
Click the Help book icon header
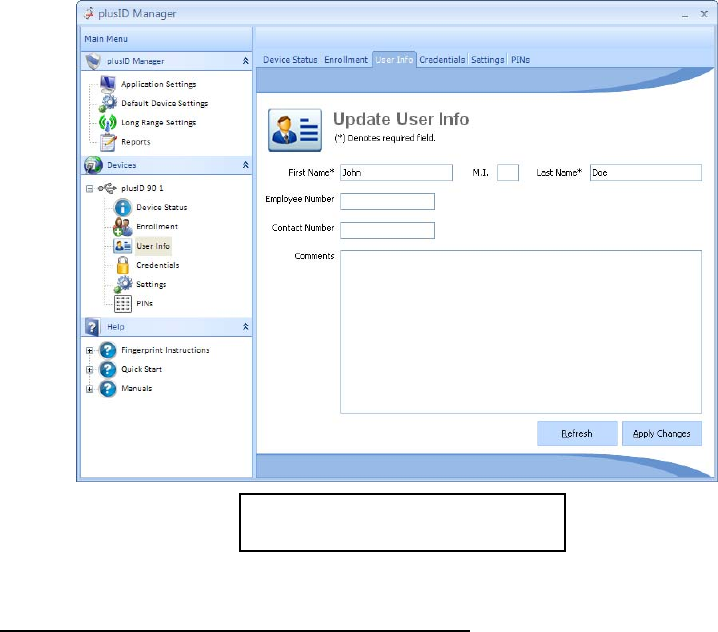click(x=92, y=327)
